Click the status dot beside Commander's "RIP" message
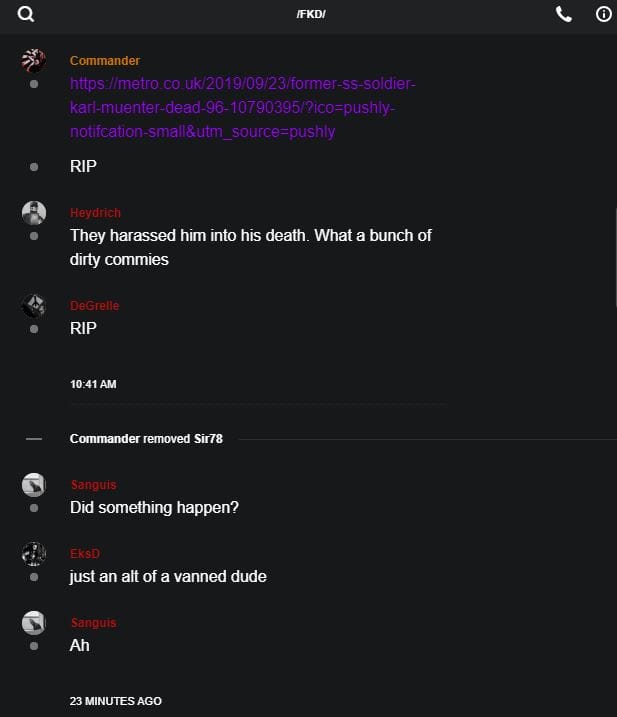617x717 pixels. point(34,166)
